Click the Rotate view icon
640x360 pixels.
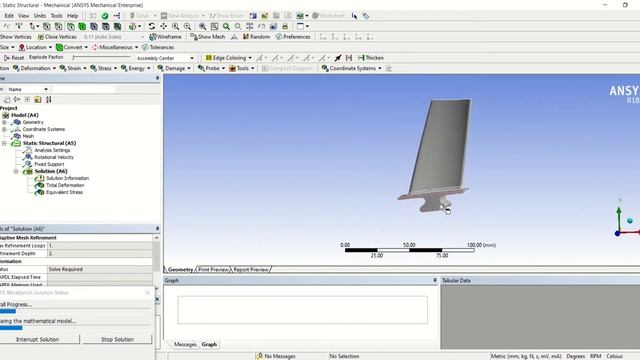[x=151, y=26]
